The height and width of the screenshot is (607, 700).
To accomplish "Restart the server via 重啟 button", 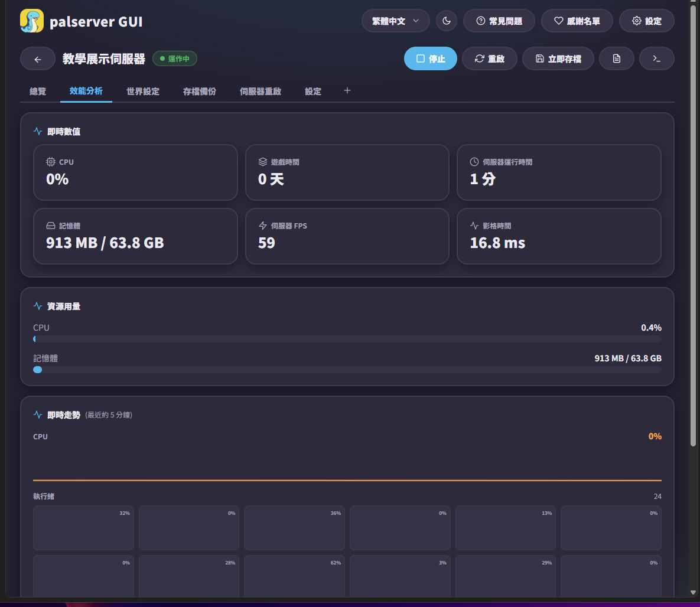I will (490, 59).
